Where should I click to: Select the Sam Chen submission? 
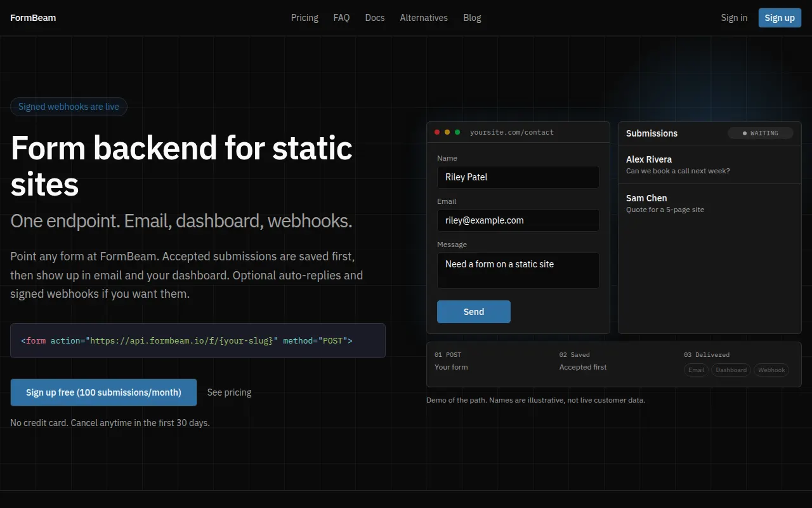[710, 203]
